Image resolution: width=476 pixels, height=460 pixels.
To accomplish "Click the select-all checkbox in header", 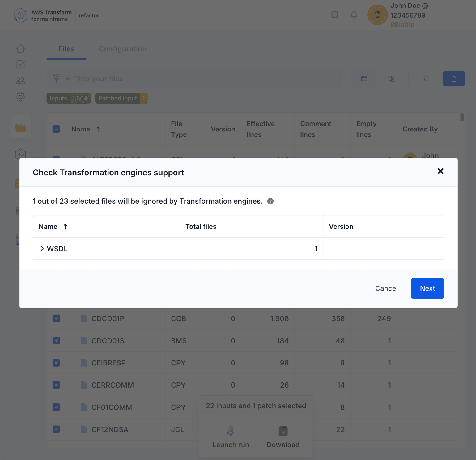I will 56,129.
